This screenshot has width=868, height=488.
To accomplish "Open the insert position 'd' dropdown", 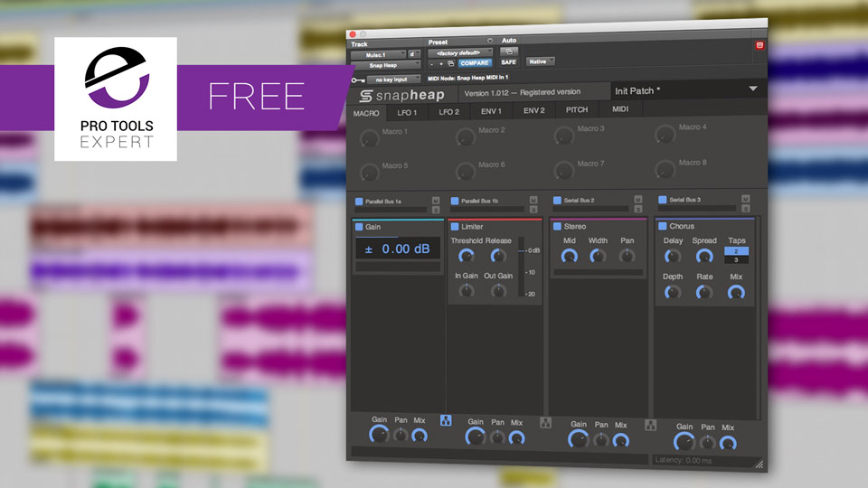I will [414, 54].
